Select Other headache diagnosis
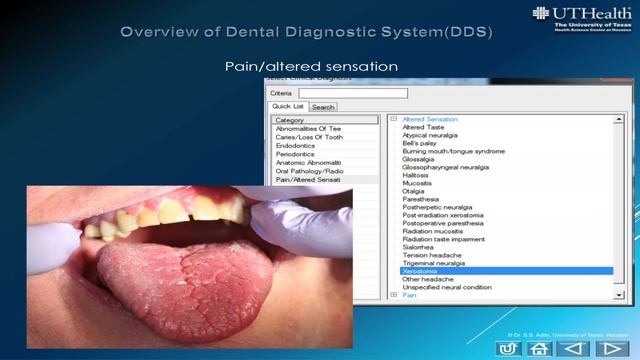Image resolution: width=640 pixels, height=360 pixels. click(428, 279)
